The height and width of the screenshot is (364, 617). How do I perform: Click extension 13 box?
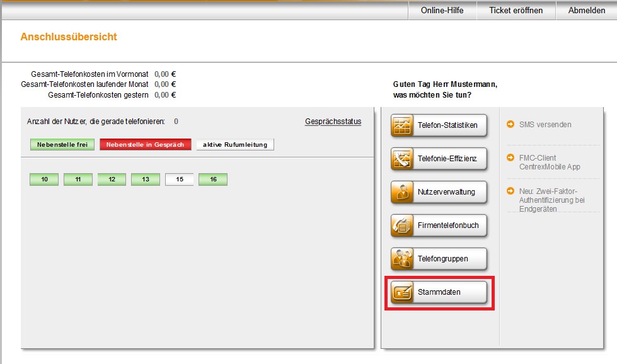(146, 179)
